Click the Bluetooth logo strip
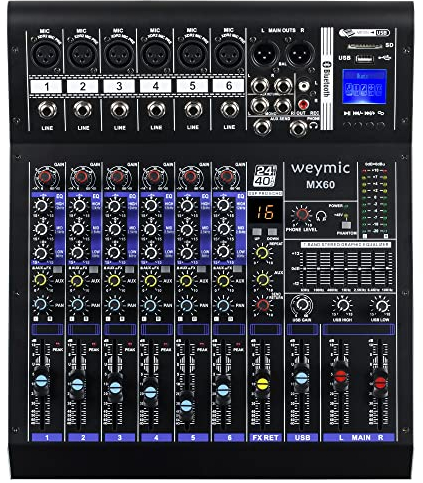423x483 pixels. coord(327,78)
